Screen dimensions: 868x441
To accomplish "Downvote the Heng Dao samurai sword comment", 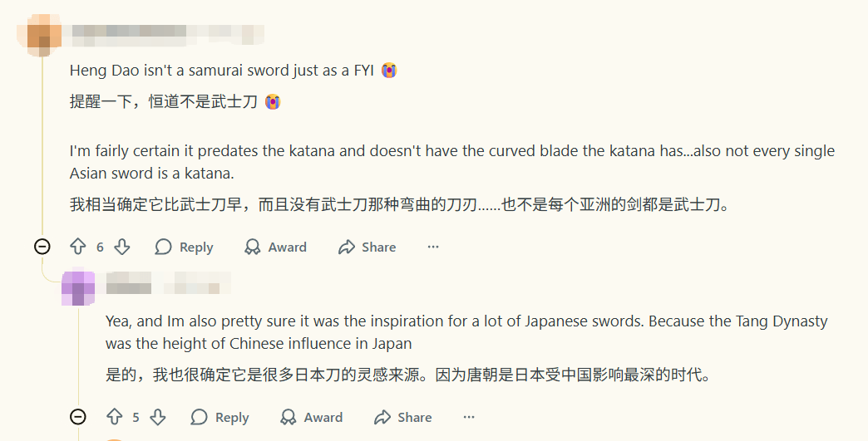I will pos(121,247).
